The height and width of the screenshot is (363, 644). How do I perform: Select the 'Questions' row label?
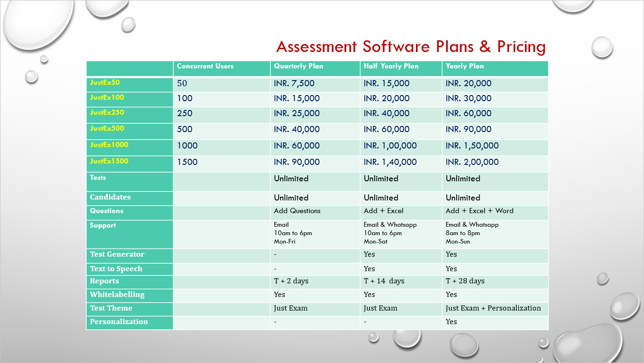(x=106, y=211)
